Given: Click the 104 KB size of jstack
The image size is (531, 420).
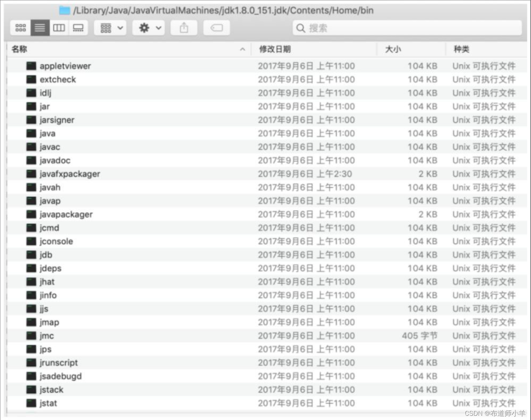Looking at the screenshot, I should (x=423, y=390).
